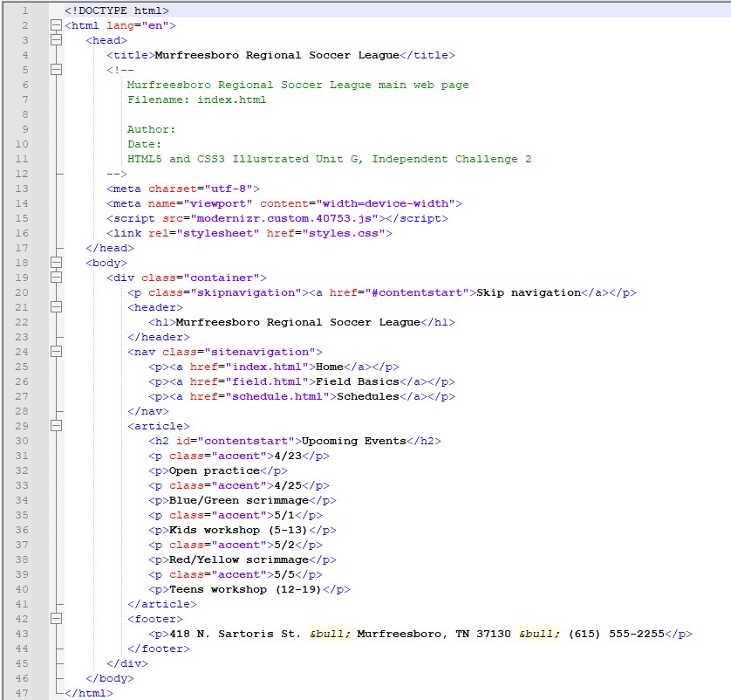Viewport: 731px width, 700px height.
Task: Click the comment mentioning Independent Challenge 2
Action: pyautogui.click(x=329, y=159)
